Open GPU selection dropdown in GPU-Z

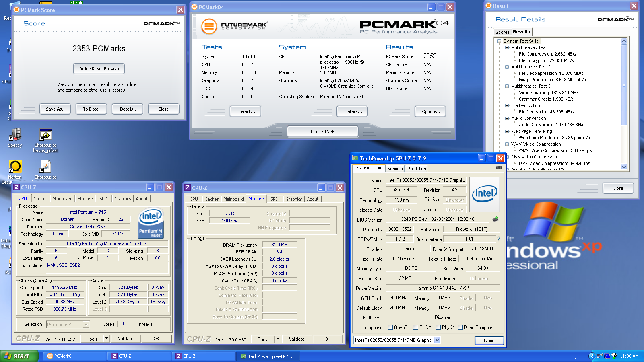click(437, 340)
